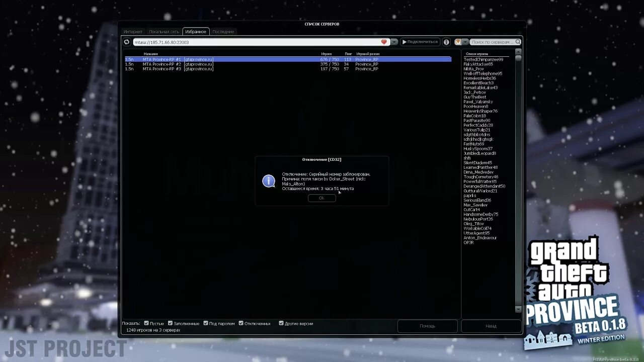Image resolution: width=644 pixels, height=362 pixels.
Task: Click the Назад button
Action: click(x=491, y=326)
